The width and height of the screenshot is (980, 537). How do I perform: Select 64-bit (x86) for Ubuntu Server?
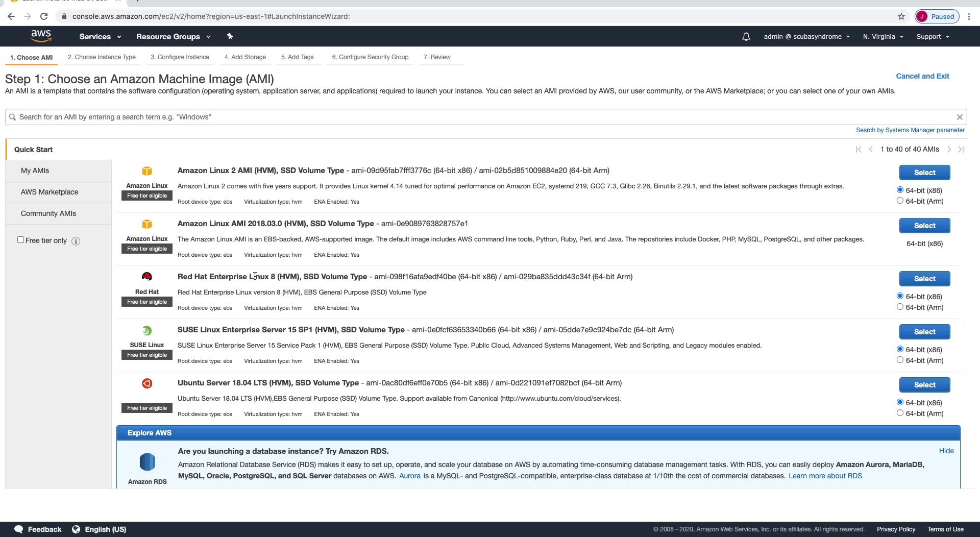click(x=900, y=402)
